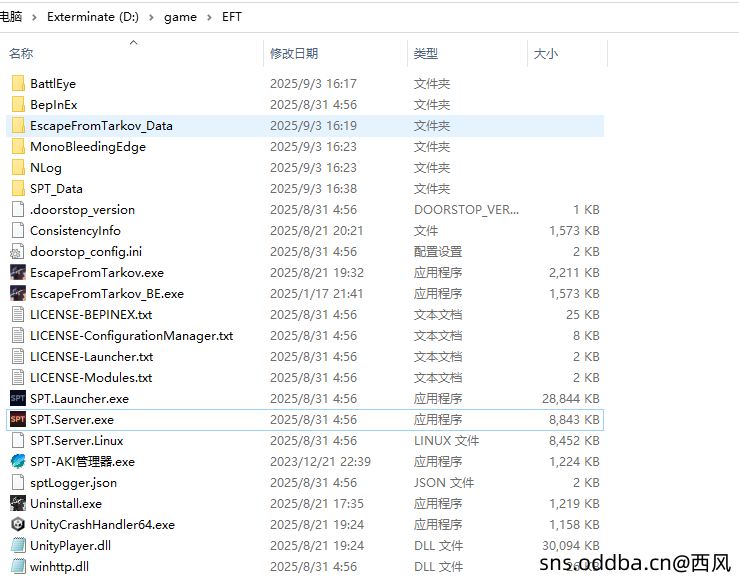
Task: Select the sptLogger.json file icon
Action: click(18, 482)
